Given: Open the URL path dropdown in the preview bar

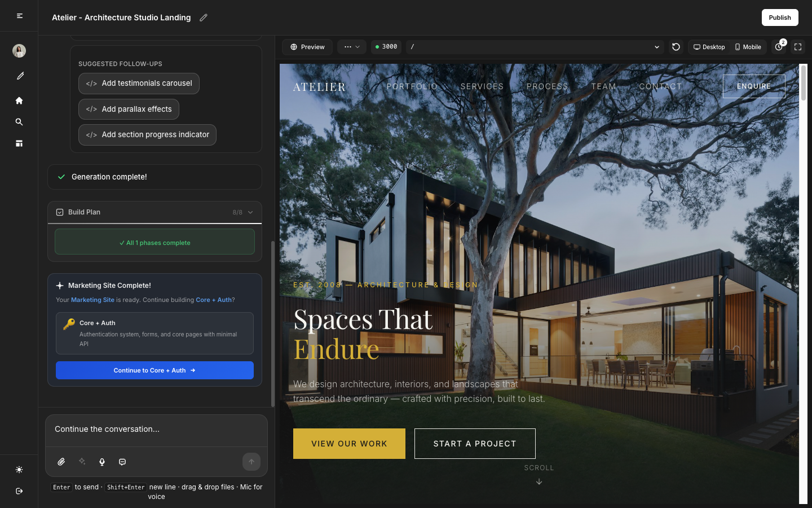Looking at the screenshot, I should click(656, 47).
